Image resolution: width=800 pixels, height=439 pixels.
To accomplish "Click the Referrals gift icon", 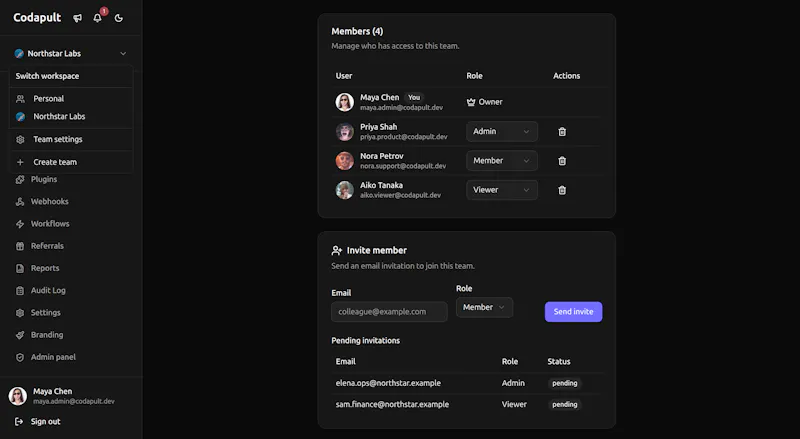I will click(x=20, y=246).
